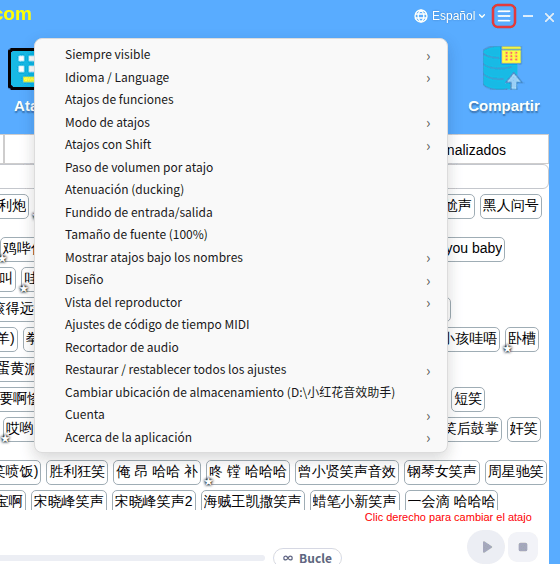
Task: Click the play button
Action: (x=486, y=547)
